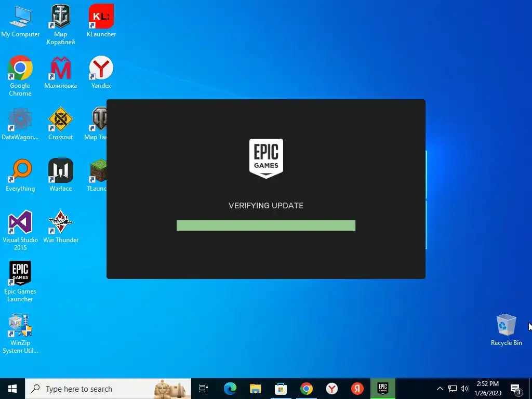
Task: Open the notification center with 3 notifications
Action: tap(515, 389)
